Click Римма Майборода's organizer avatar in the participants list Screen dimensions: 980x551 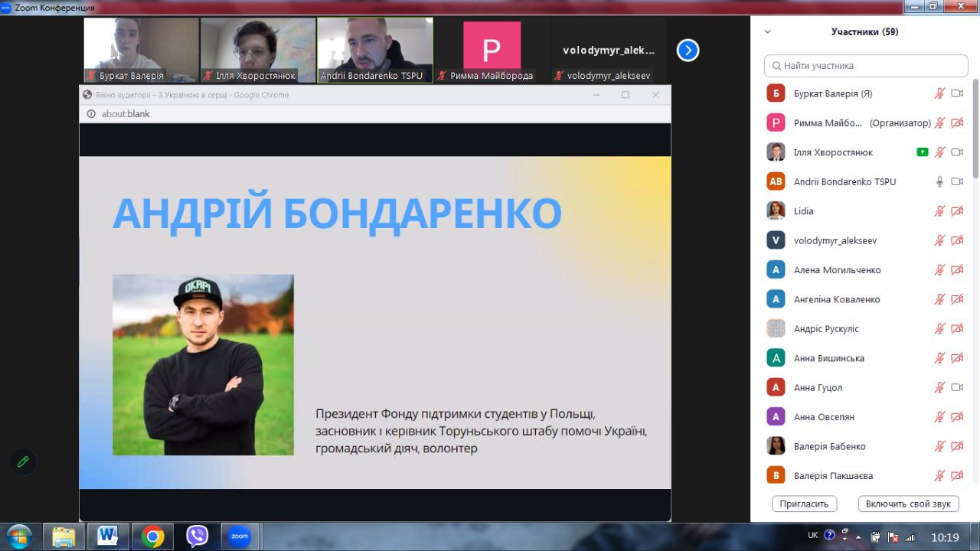click(776, 123)
